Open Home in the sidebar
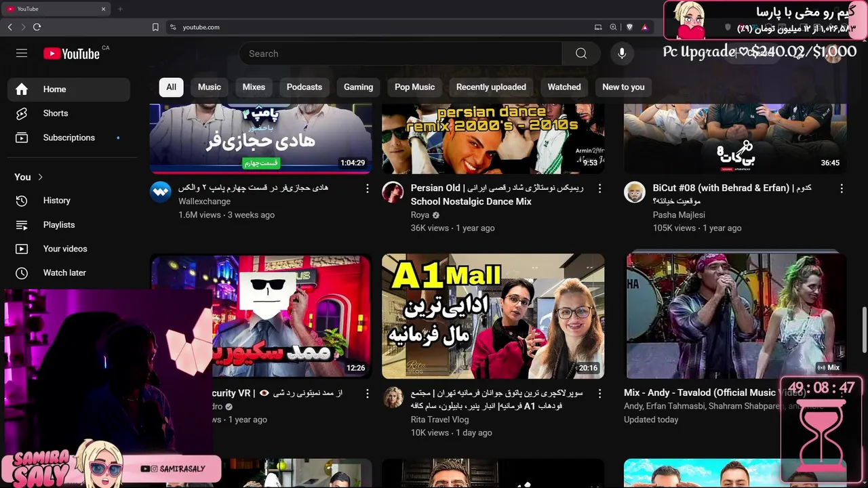The image size is (868, 488). tap(68, 89)
